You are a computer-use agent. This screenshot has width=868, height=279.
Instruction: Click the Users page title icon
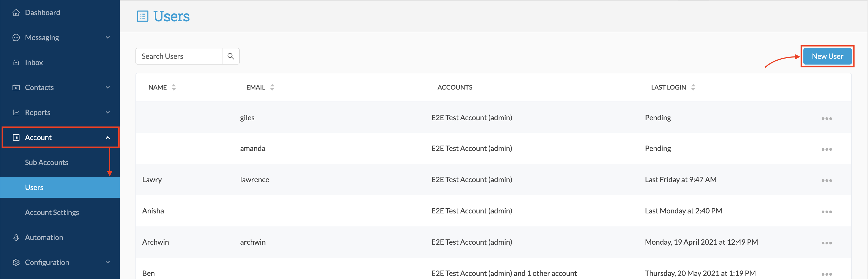click(x=142, y=16)
